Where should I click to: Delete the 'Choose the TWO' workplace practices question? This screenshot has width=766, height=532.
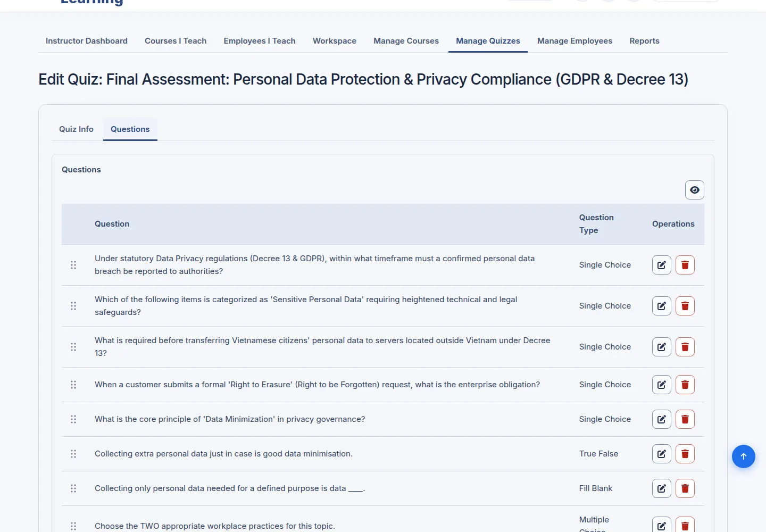[685, 525]
